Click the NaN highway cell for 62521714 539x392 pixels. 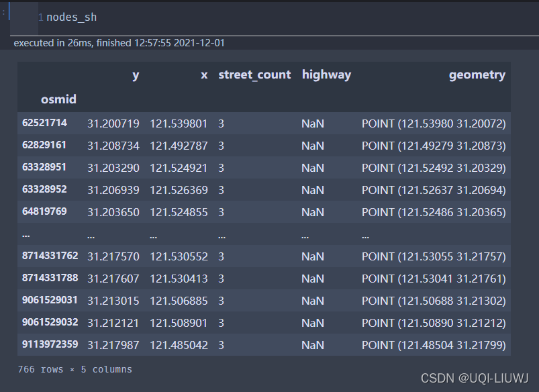pyautogui.click(x=313, y=124)
